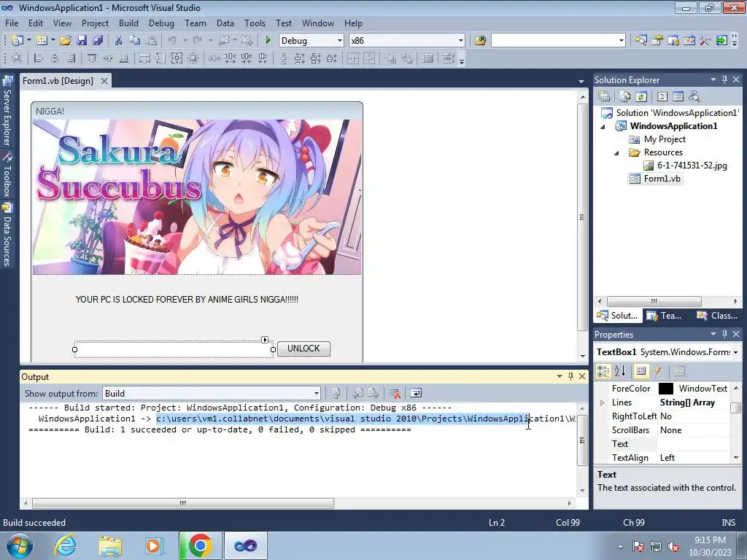Start debugging with the green play icon
Viewport: 747px width, 560px height.
click(x=268, y=41)
